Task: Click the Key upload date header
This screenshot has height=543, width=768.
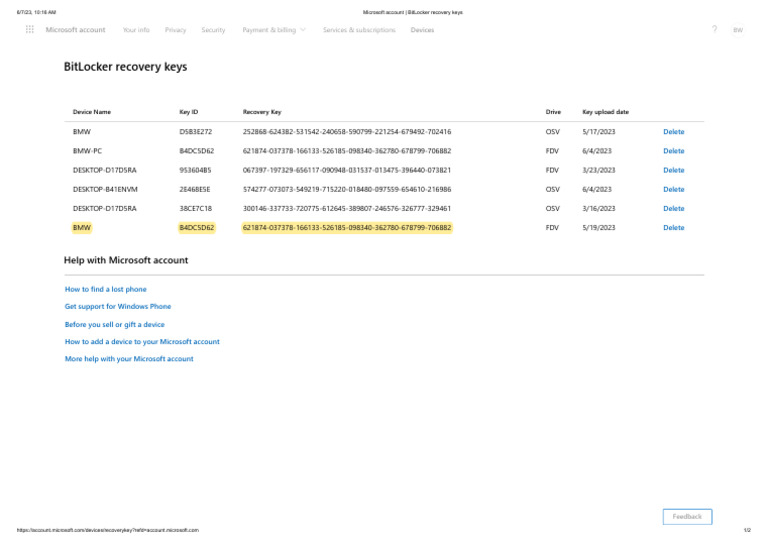Action: point(605,112)
